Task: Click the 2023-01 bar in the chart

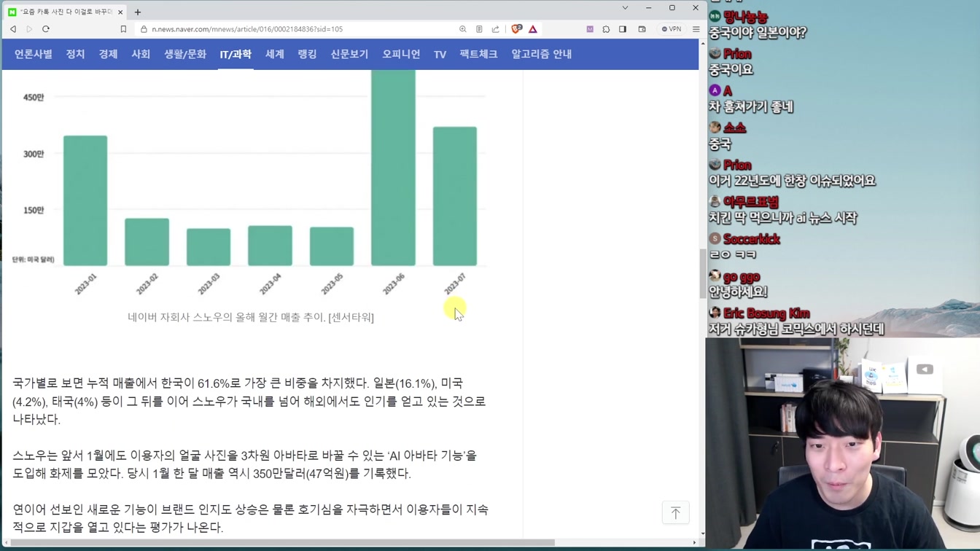Action: tap(85, 200)
